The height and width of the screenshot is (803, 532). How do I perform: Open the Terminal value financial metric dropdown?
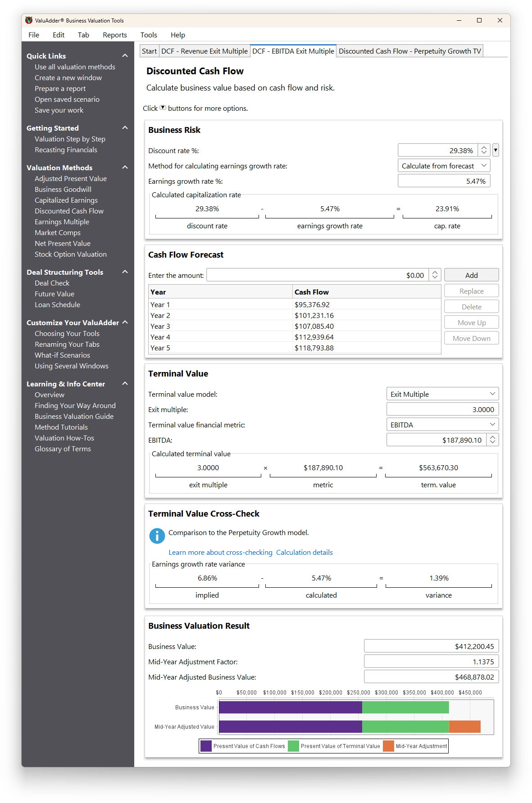tap(442, 425)
